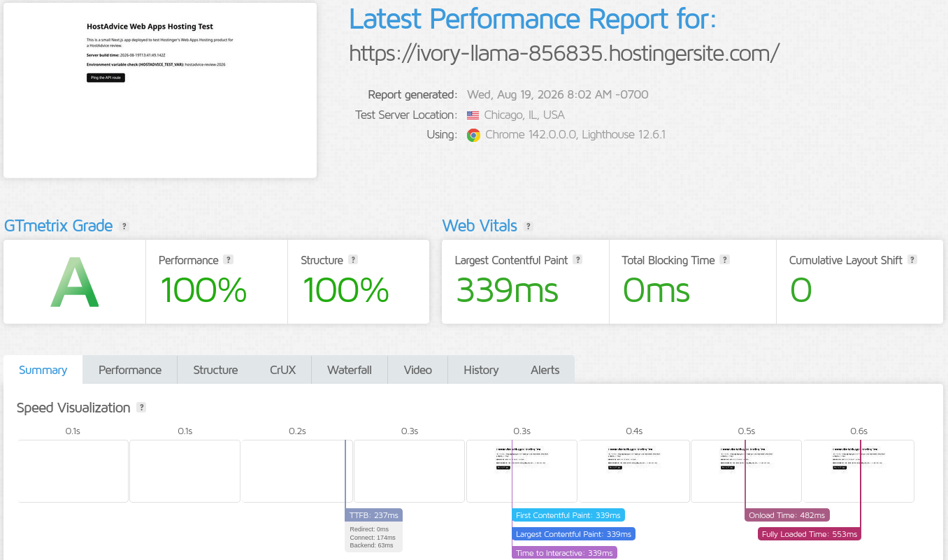
Task: Open the Alerts tab
Action: pos(545,370)
